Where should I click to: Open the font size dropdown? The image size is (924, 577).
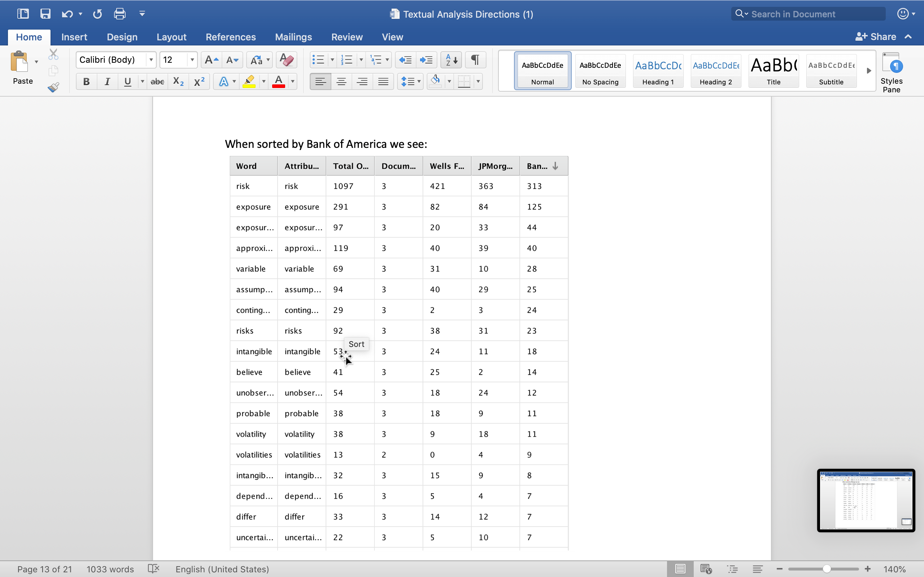191,60
